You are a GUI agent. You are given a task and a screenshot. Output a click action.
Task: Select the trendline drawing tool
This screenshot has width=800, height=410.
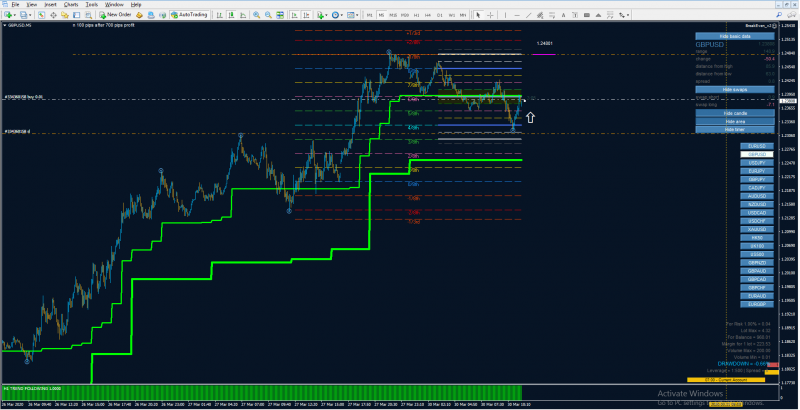pyautogui.click(x=529, y=15)
